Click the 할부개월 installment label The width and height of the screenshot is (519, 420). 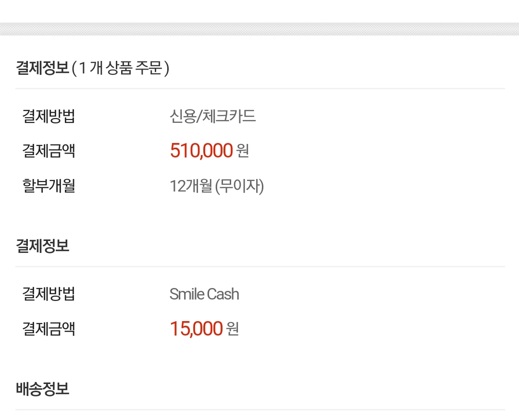click(49, 185)
